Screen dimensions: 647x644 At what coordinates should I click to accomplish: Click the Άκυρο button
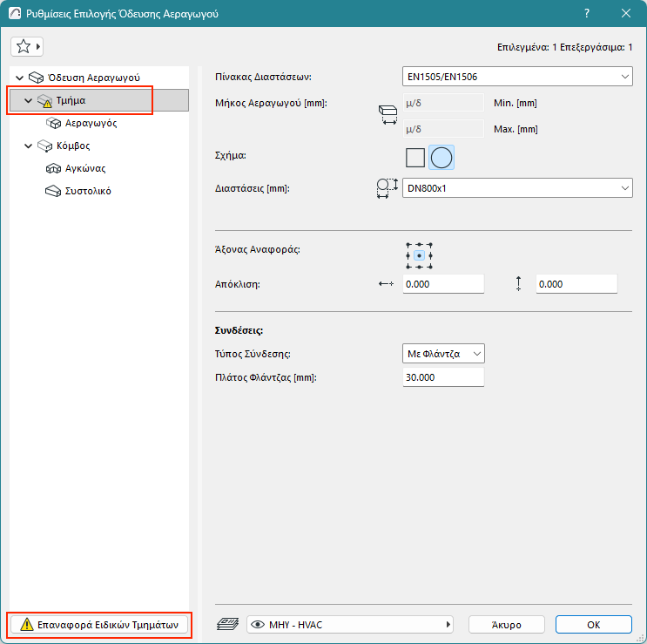(506, 625)
